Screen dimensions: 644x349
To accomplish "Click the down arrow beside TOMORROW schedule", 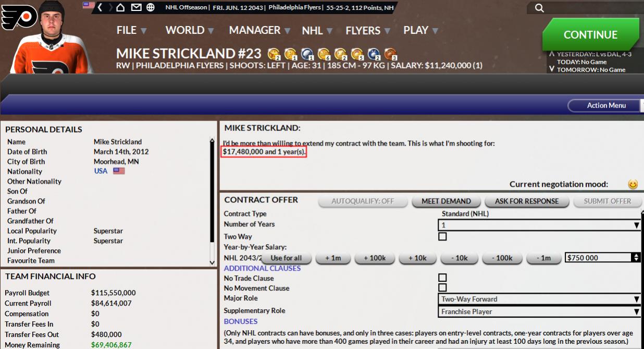I will coord(552,69).
